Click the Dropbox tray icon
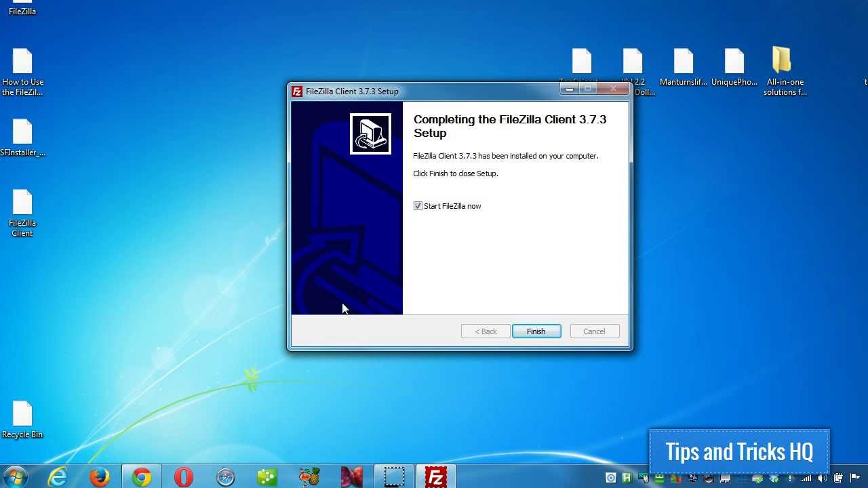This screenshot has width=868, height=488. pos(774,479)
